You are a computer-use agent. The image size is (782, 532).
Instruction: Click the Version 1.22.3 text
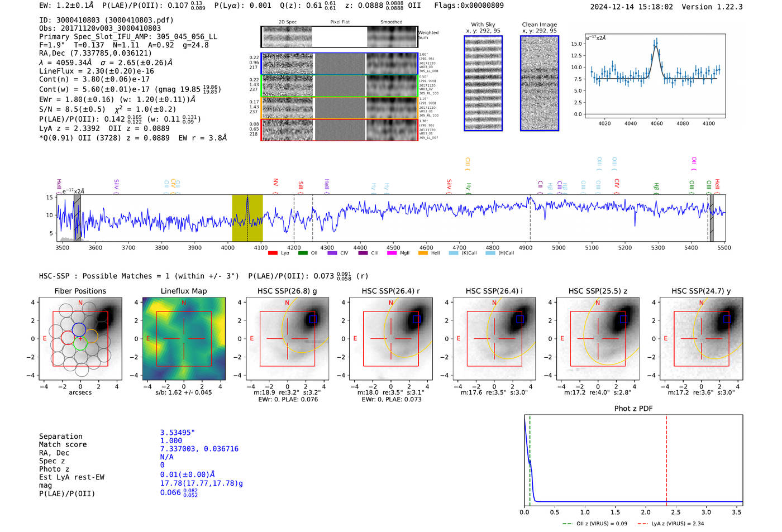(x=712, y=7)
